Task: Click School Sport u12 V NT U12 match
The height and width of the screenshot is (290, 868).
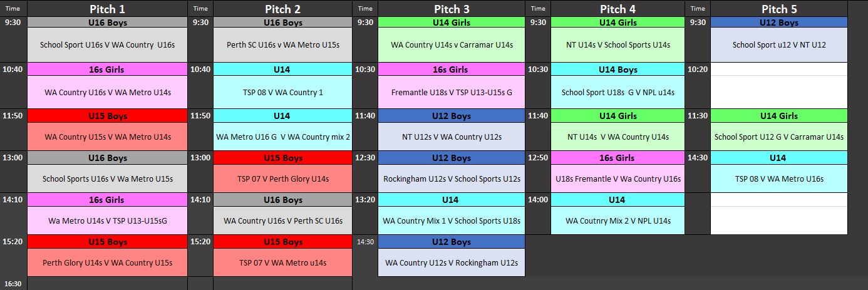Action: click(779, 45)
